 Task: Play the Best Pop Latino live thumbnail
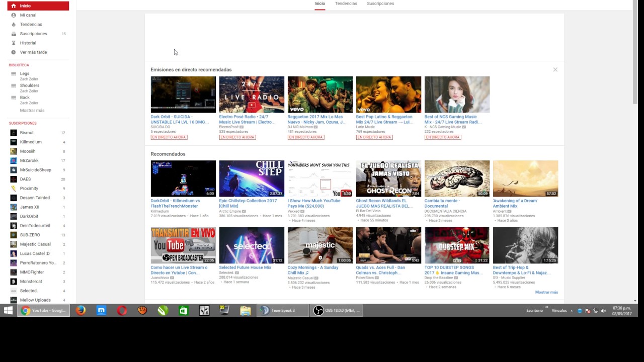click(388, 95)
